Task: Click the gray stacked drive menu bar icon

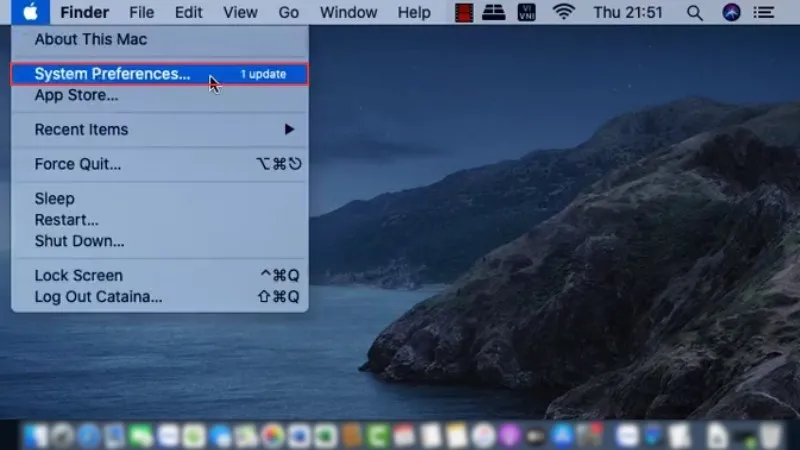Action: click(x=495, y=13)
